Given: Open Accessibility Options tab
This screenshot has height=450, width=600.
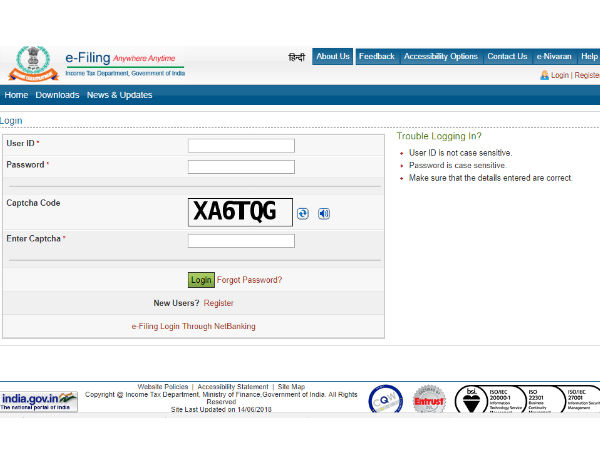Looking at the screenshot, I should point(440,57).
